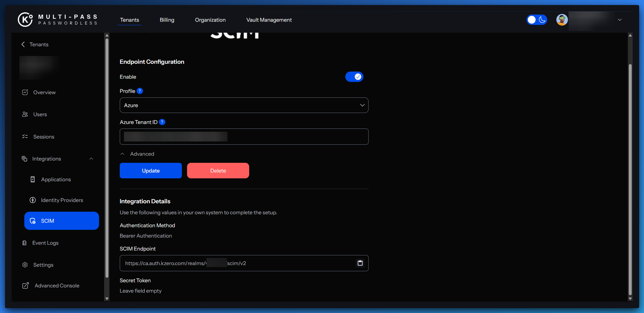Click the Profile help question mark icon
Screen dimensions: 644x313
pos(140,91)
